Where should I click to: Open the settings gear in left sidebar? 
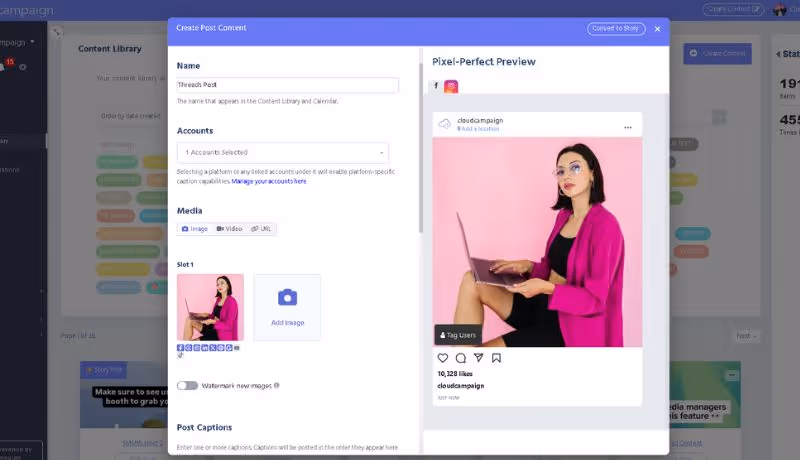tap(22, 67)
